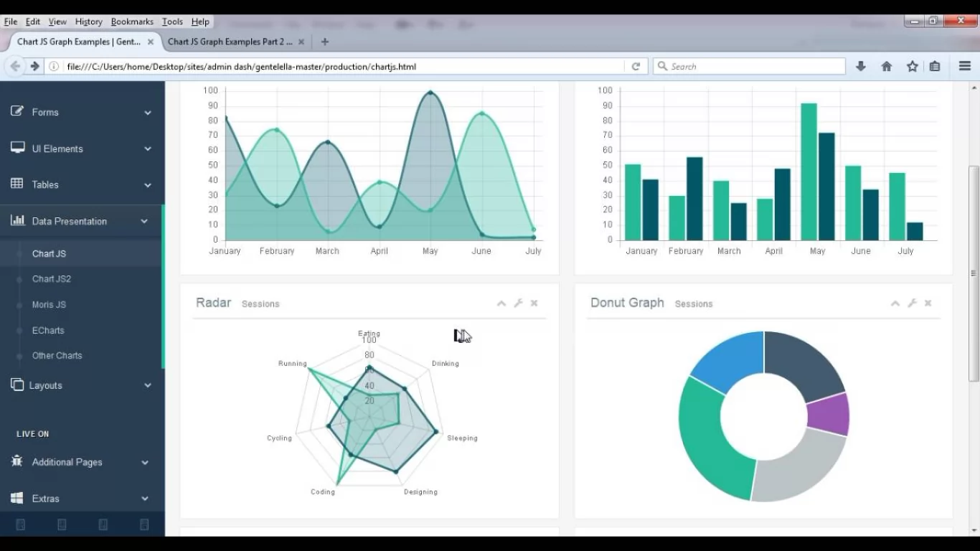Collapse the Donut Graph panel chevron
This screenshot has width=980, height=551.
click(895, 303)
